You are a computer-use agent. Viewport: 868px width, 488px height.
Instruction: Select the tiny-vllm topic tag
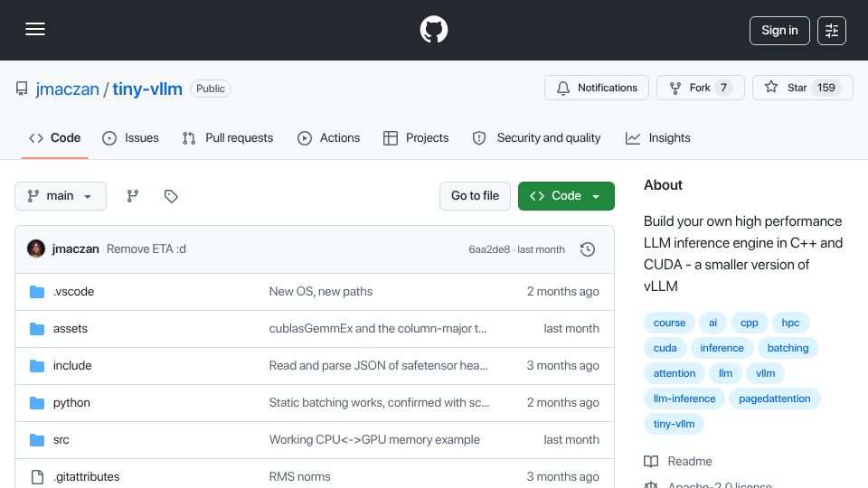pos(674,424)
